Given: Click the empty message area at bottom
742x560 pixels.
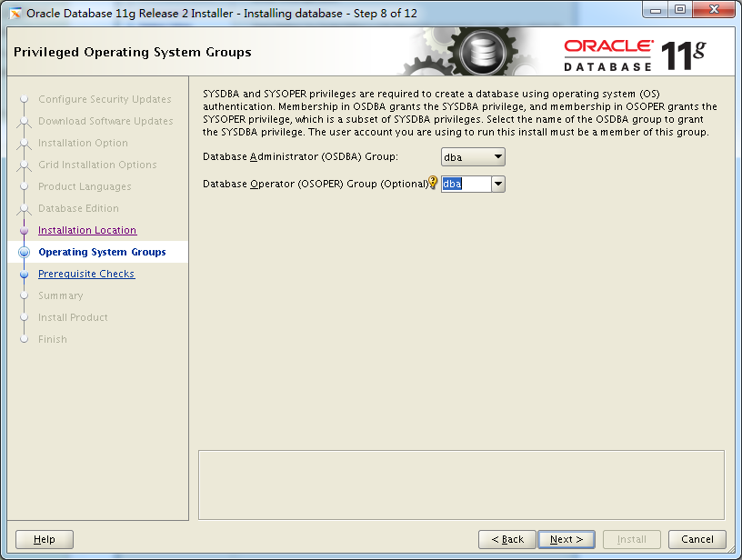Looking at the screenshot, I should (x=461, y=485).
